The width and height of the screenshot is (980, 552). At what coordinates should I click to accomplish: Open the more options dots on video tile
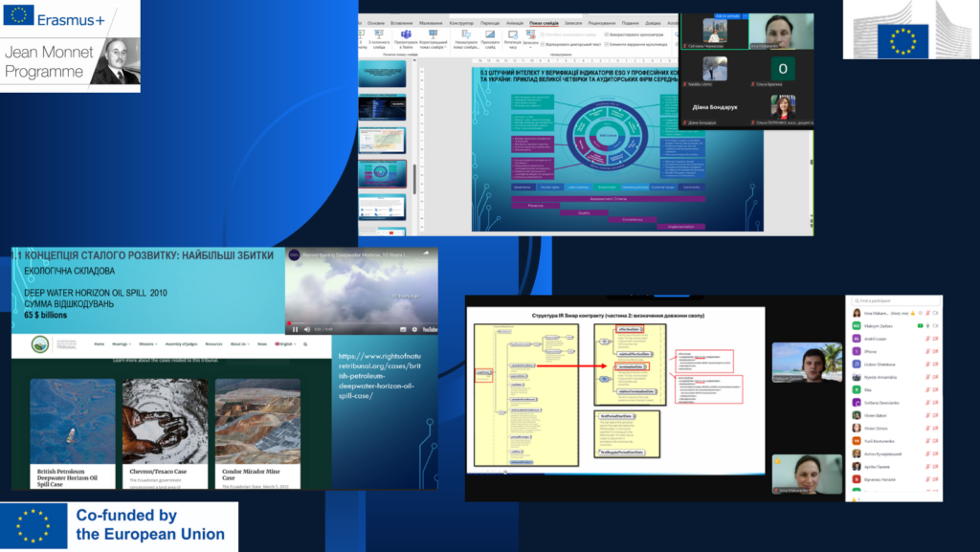745,16
